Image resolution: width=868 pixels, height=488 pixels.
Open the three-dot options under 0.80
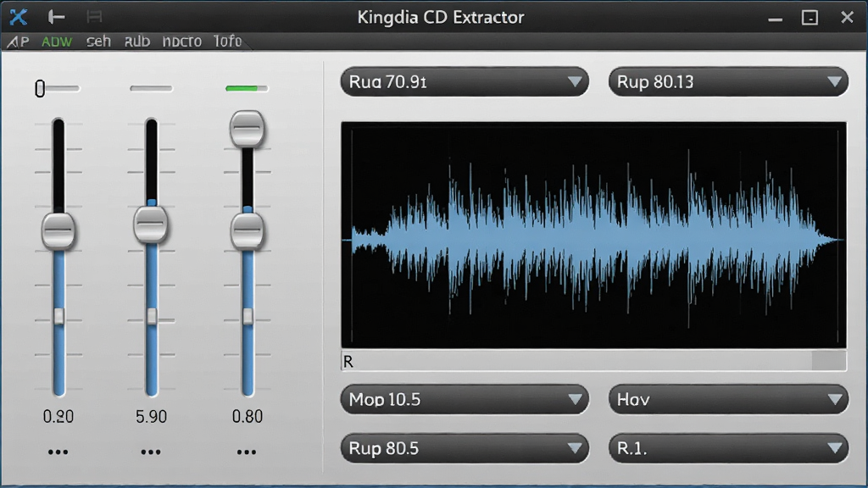point(247,452)
